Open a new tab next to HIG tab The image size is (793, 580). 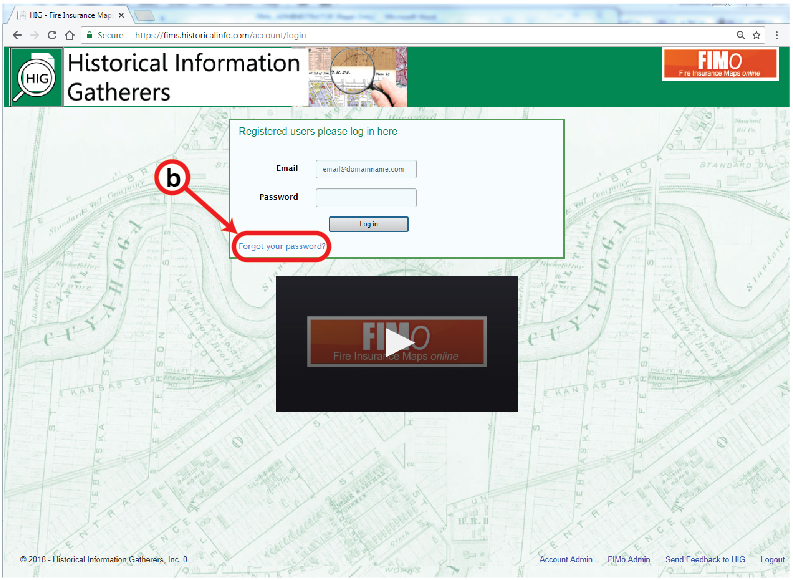tap(145, 14)
